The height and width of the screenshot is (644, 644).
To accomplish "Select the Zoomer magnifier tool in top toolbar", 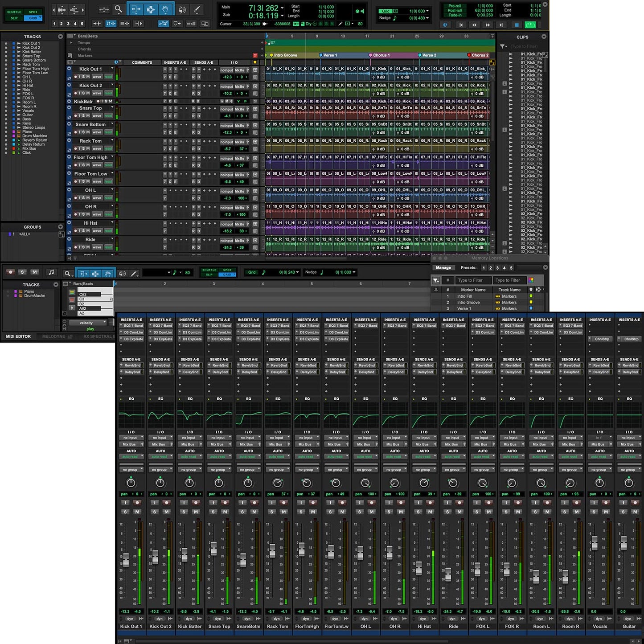I will pyautogui.click(x=118, y=9).
